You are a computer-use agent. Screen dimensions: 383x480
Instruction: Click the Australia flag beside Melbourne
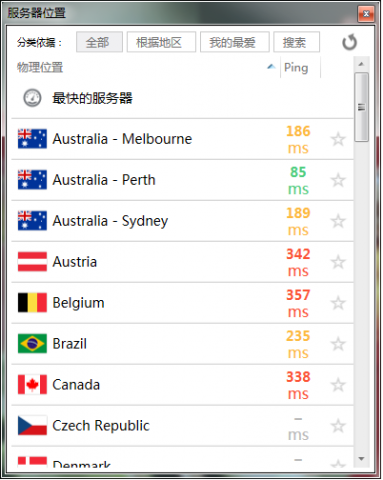pyautogui.click(x=32, y=139)
